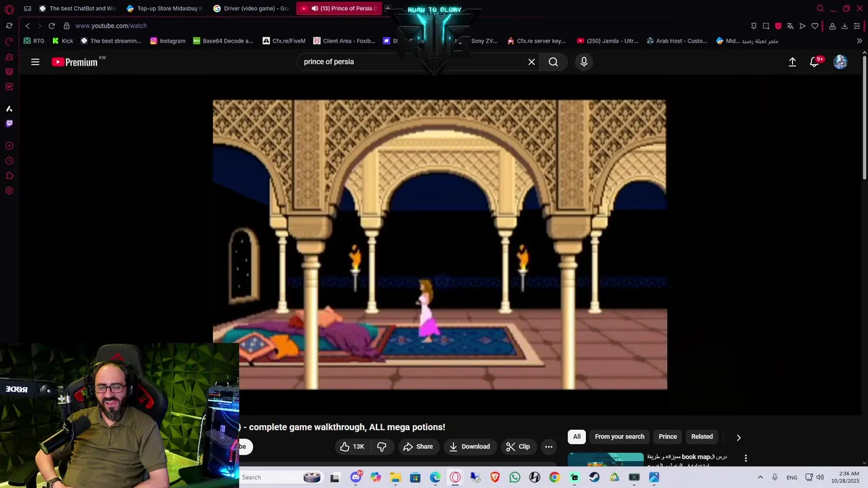Go back to the previous page
This screenshot has width=868, height=488.
[27, 26]
